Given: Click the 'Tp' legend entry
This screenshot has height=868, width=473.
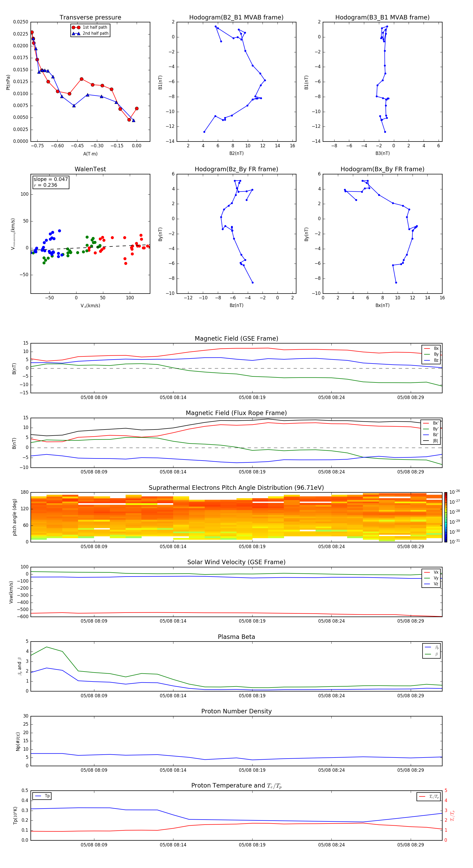Looking at the screenshot, I should 42,796.
